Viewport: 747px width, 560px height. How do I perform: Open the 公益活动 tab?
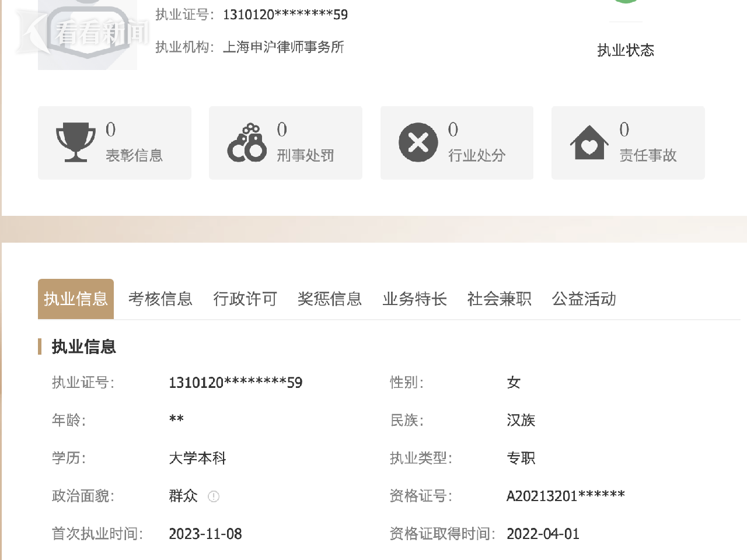click(x=584, y=299)
